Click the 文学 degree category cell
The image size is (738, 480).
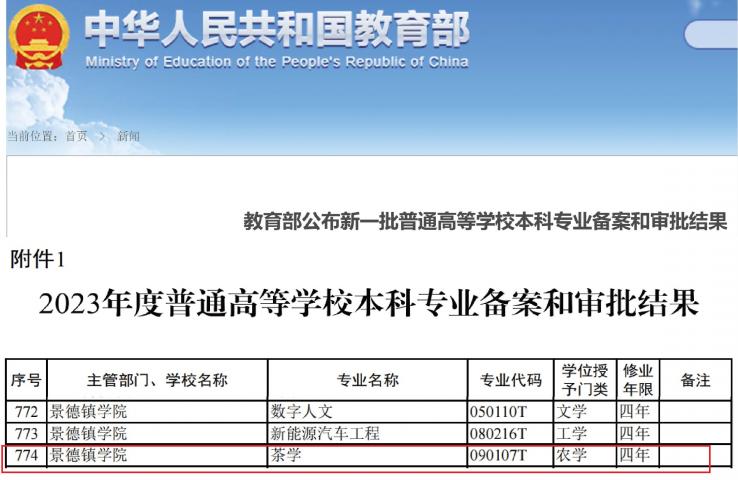(x=585, y=412)
